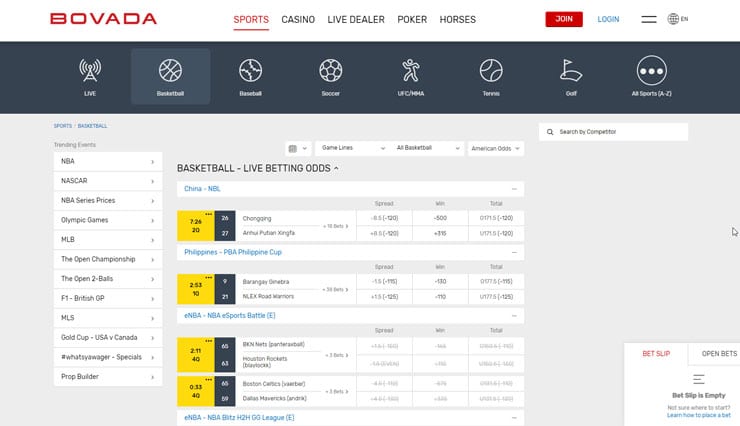740x426 pixels.
Task: Click the red JOIN button
Action: point(564,19)
